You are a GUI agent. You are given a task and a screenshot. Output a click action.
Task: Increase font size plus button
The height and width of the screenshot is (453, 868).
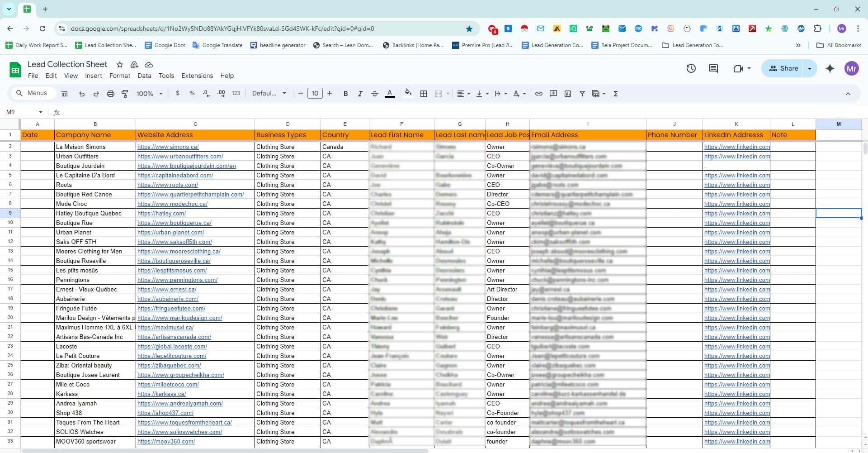tap(330, 94)
